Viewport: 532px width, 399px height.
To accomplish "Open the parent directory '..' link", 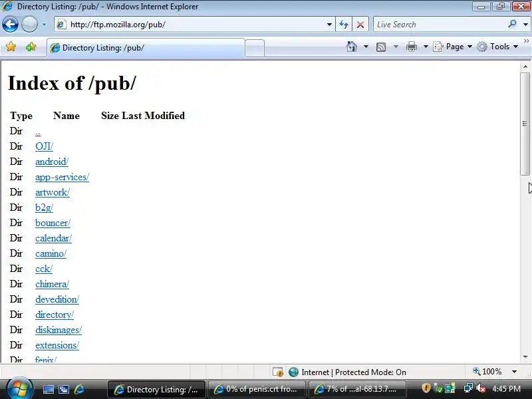I will [x=38, y=132].
